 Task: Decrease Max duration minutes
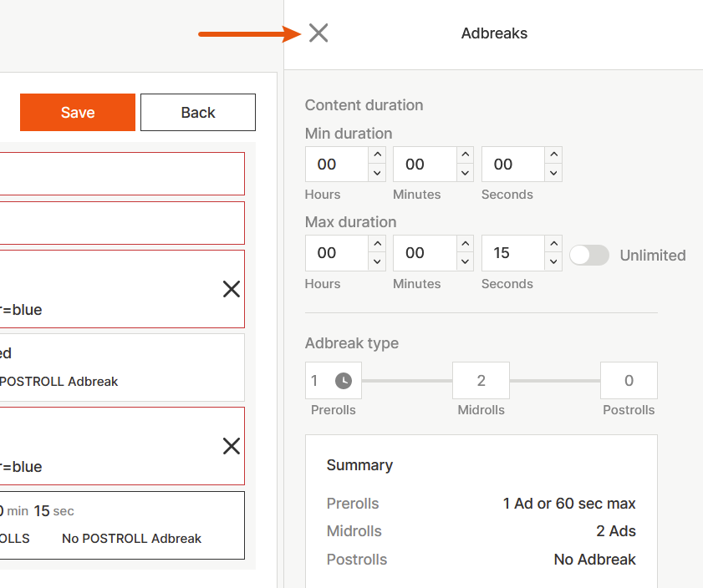point(466,261)
